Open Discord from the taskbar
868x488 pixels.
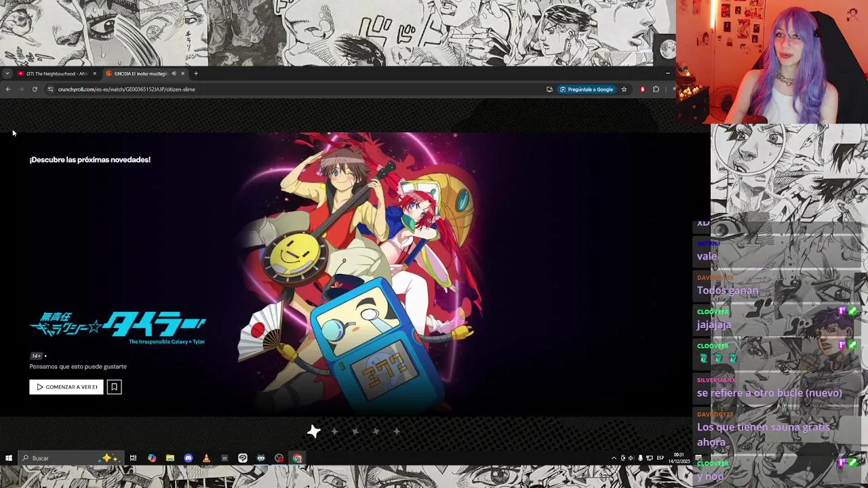pos(188,458)
